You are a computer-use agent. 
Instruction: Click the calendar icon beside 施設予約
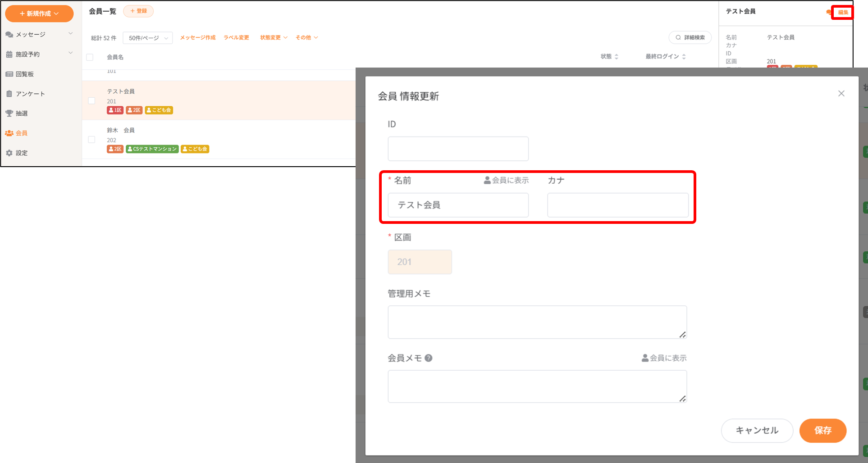coord(9,54)
